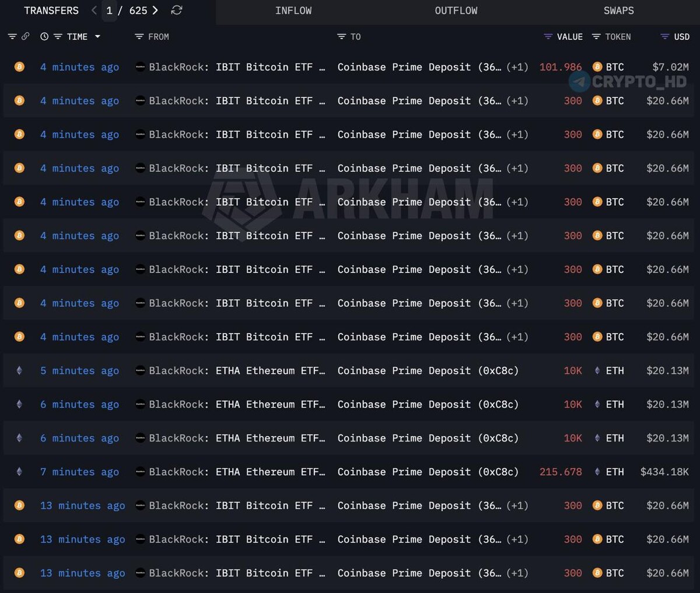Switch to the SWAPS tab
The height and width of the screenshot is (593, 700).
[x=619, y=10]
